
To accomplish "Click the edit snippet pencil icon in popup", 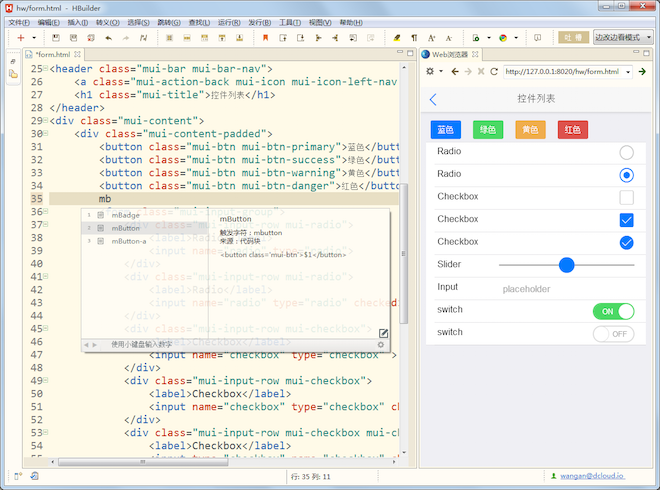I will click(x=383, y=333).
